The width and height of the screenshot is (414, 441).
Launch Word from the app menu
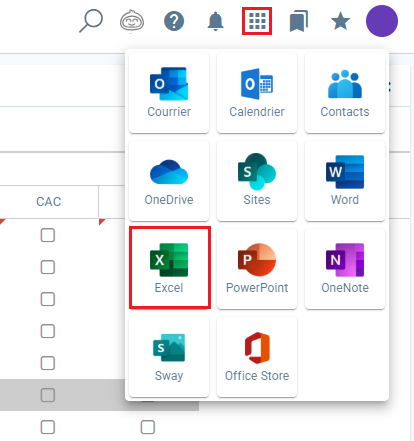[x=345, y=181]
